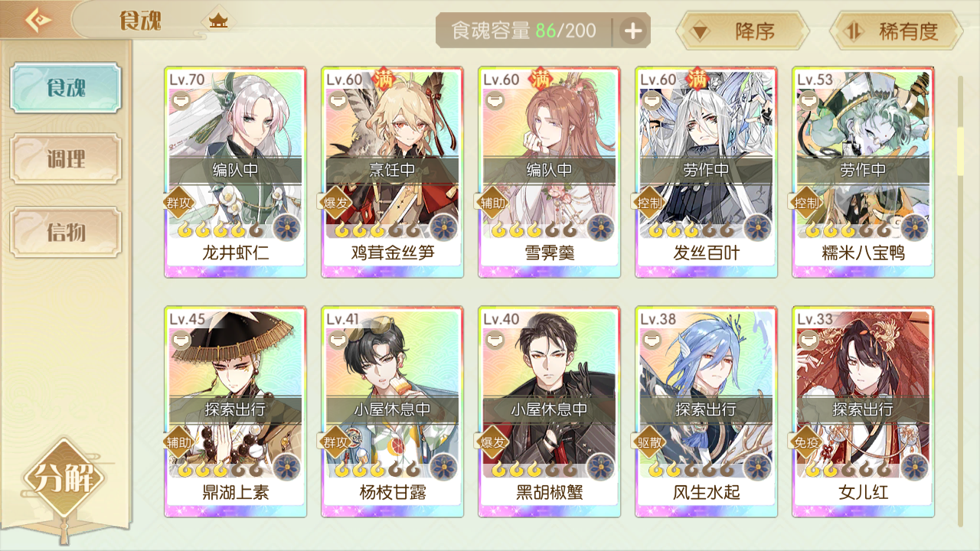Select the 食魂 tab
This screenshot has height=551, width=980.
66,88
